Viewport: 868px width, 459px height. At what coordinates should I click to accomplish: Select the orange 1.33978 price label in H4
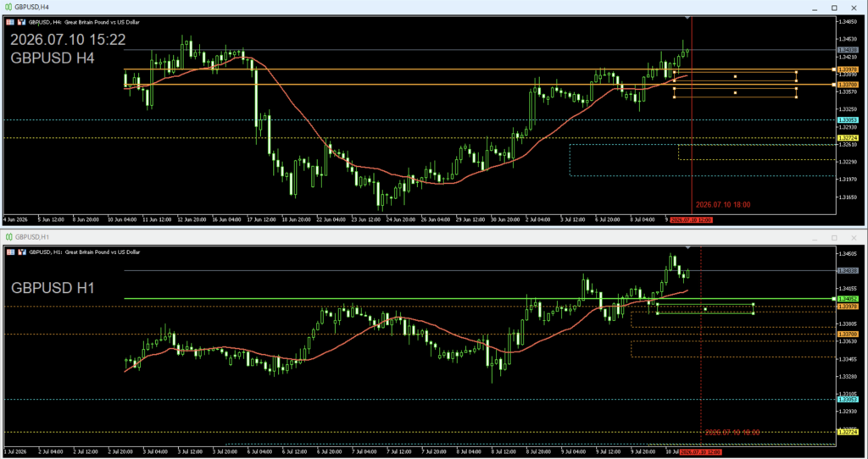coord(848,69)
